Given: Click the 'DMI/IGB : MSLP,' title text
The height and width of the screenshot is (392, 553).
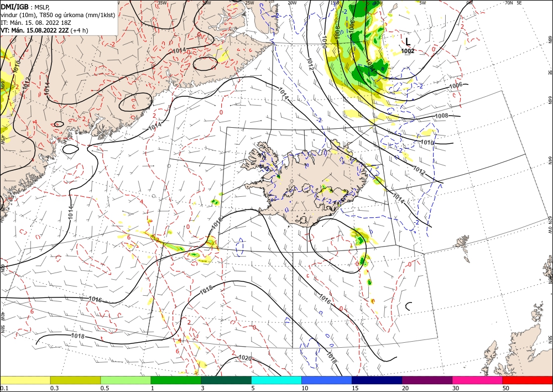Looking at the screenshot, I should (x=25, y=7).
